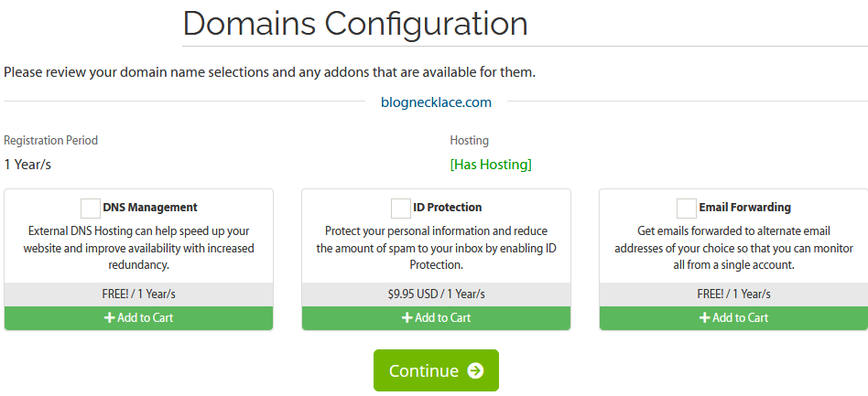
Task: Click the DNS Management addon title
Action: [150, 208]
